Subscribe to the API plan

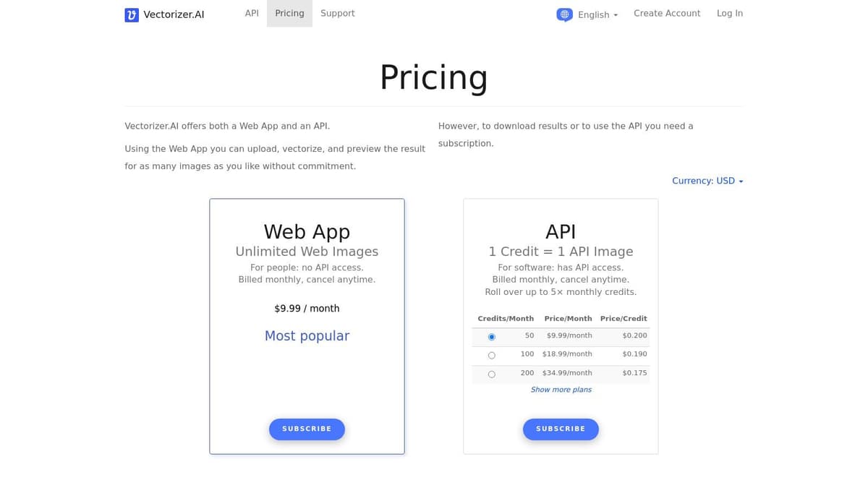(x=561, y=429)
